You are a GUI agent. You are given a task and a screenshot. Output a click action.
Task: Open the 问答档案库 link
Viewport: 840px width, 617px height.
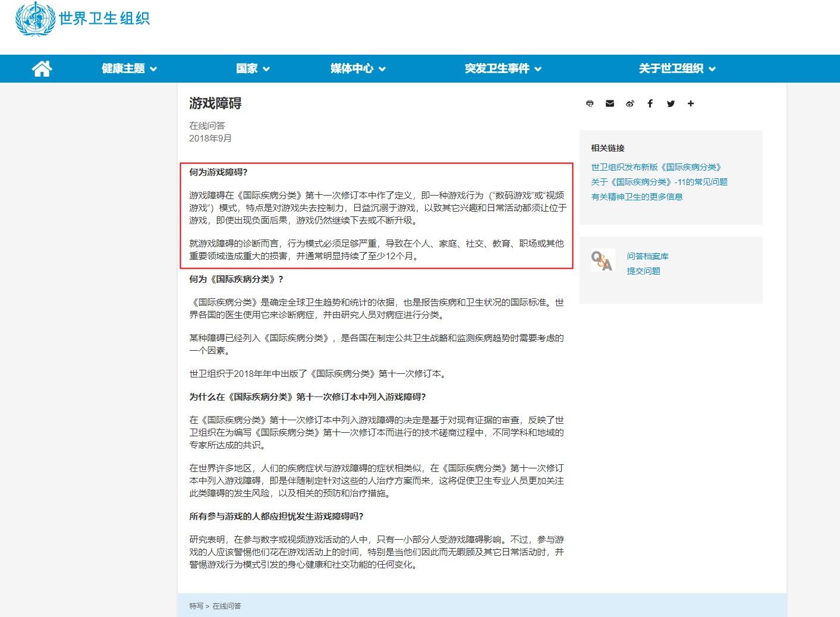(647, 256)
